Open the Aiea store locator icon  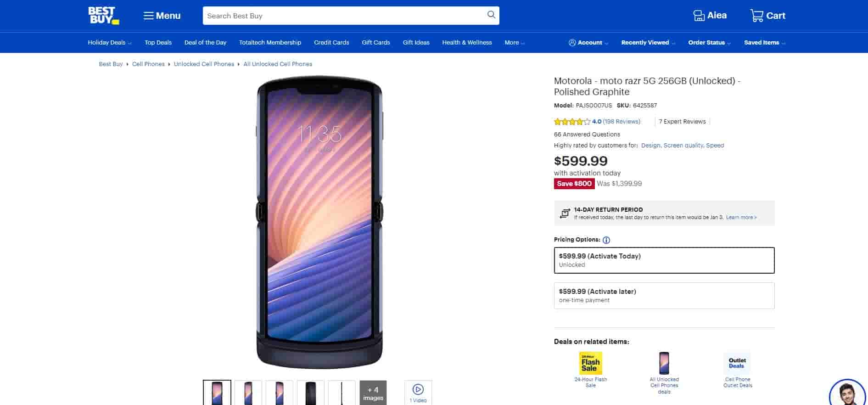[699, 16]
